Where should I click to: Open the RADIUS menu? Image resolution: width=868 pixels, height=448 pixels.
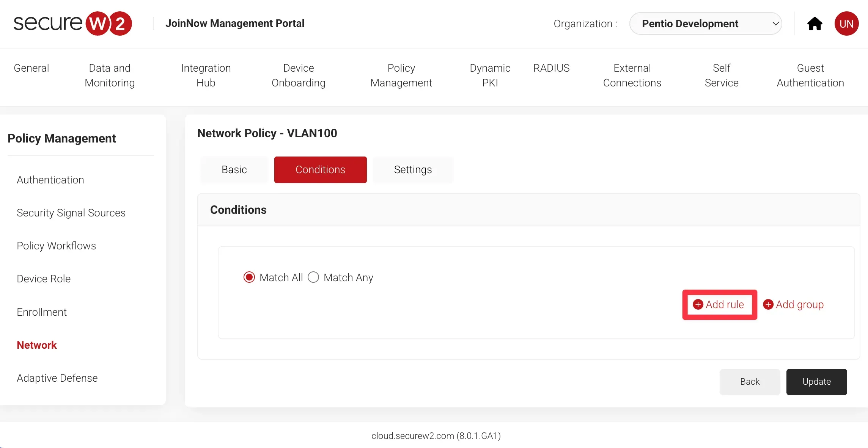click(x=551, y=68)
